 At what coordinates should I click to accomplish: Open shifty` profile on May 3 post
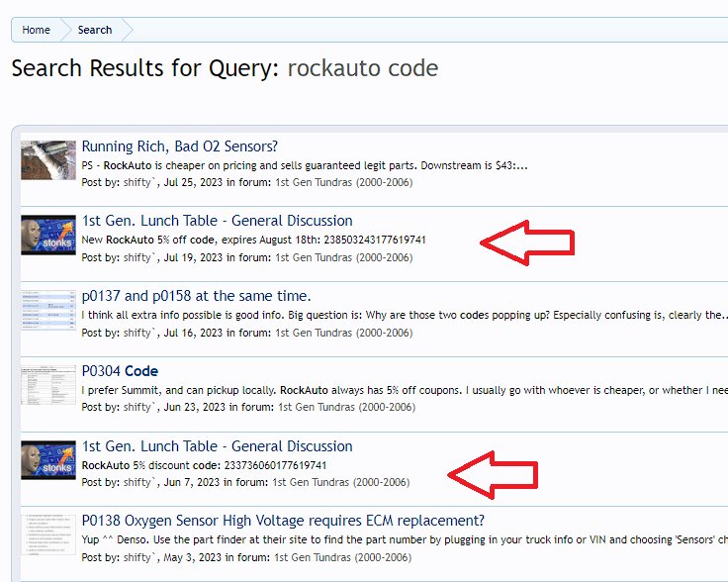(x=138, y=557)
